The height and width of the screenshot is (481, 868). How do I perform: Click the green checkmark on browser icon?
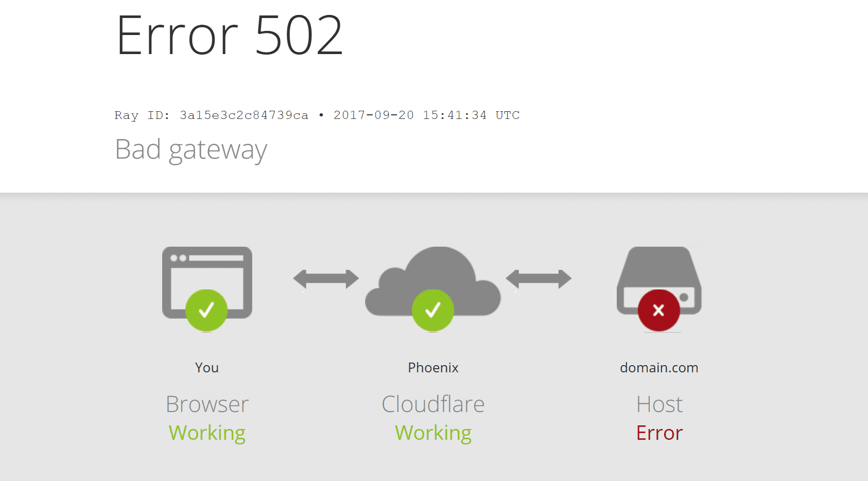[x=206, y=310]
